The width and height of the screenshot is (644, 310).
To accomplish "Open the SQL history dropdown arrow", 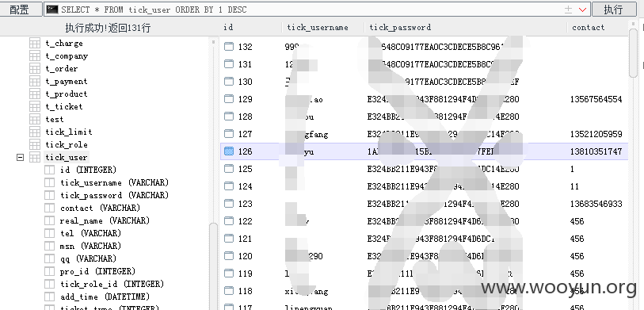I will (x=582, y=10).
